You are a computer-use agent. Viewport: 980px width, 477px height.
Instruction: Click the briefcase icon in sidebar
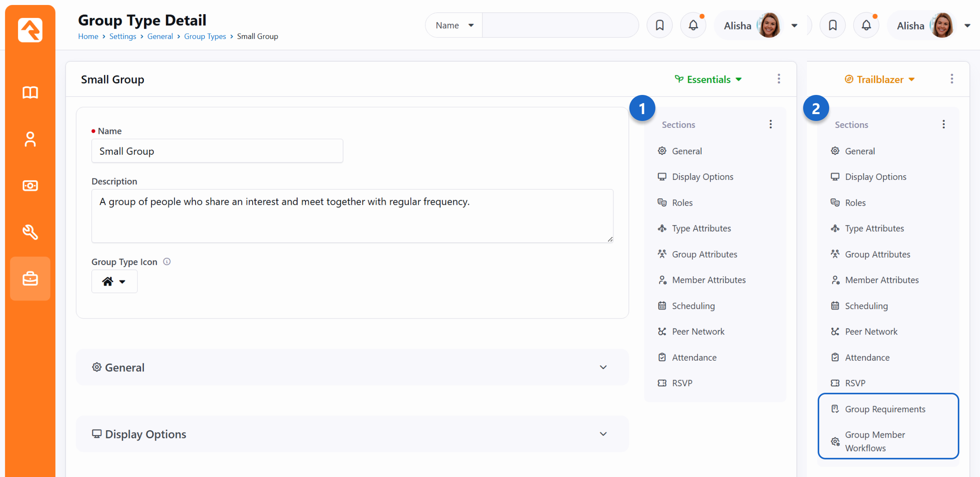30,279
